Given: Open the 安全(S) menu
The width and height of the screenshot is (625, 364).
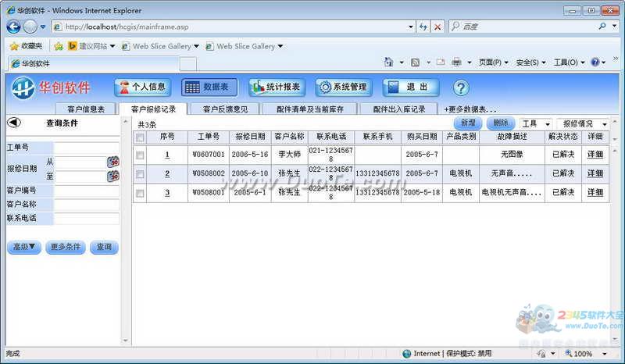Looking at the screenshot, I should click(530, 62).
